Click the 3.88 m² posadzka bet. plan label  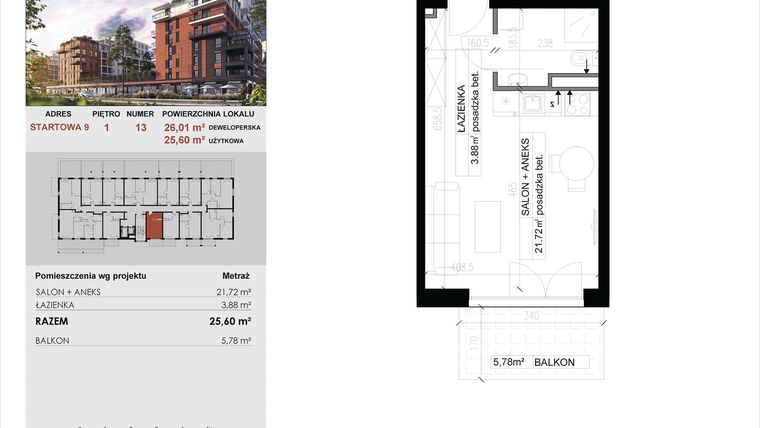[x=475, y=117]
